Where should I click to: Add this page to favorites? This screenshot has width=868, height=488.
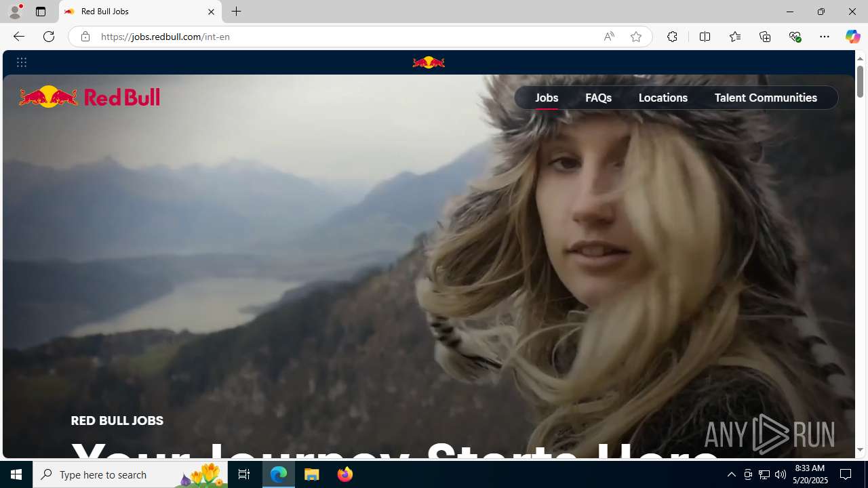click(636, 37)
